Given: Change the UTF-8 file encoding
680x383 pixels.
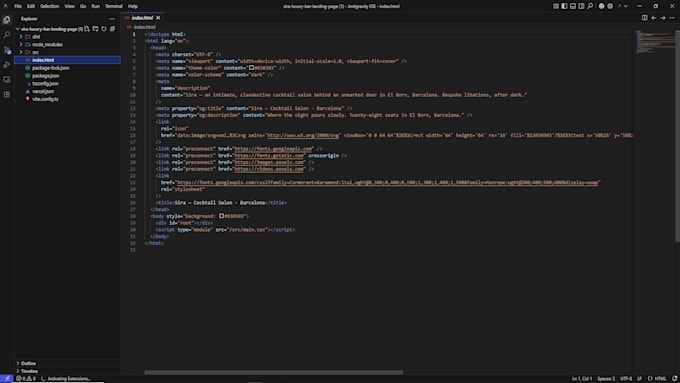Looking at the screenshot, I should click(x=626, y=379).
